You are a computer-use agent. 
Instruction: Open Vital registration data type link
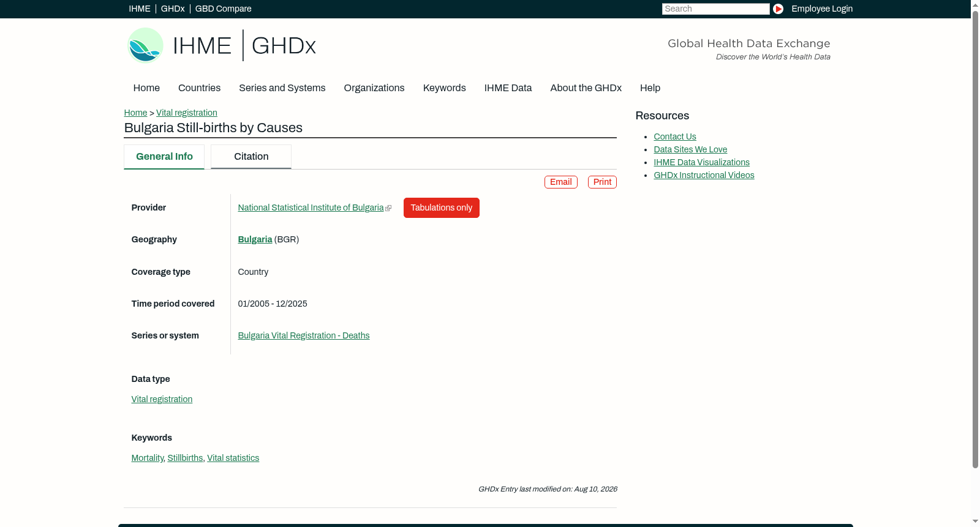[x=162, y=400]
